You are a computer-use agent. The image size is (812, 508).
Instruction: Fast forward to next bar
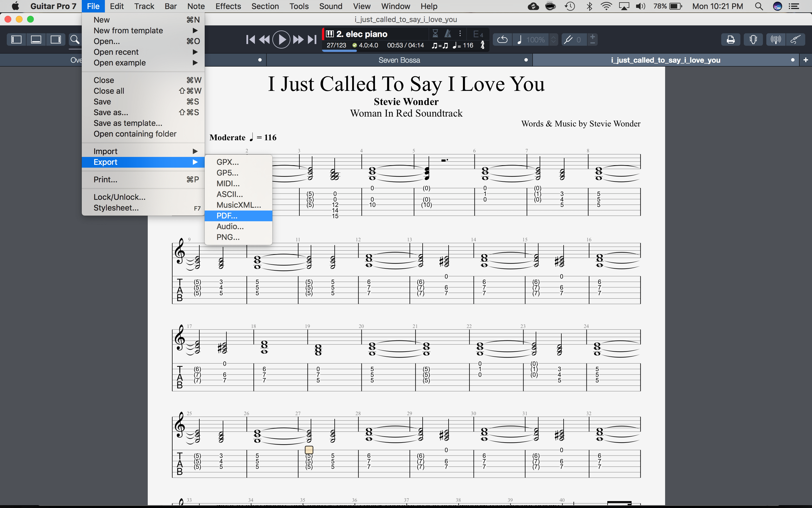298,40
